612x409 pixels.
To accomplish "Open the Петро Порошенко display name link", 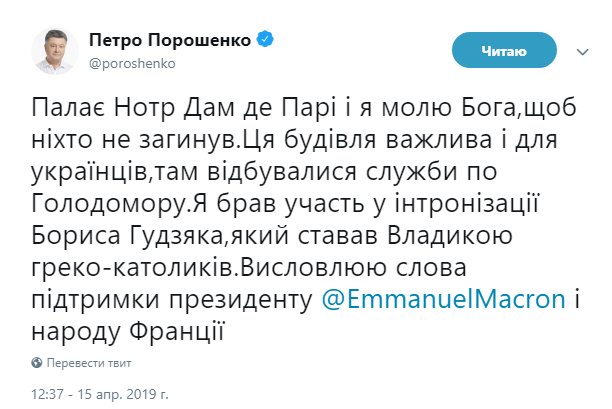I will click(x=173, y=40).
